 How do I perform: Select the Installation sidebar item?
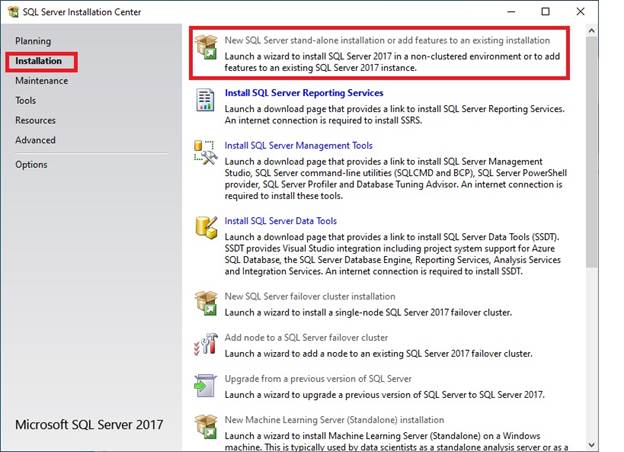pos(39,61)
